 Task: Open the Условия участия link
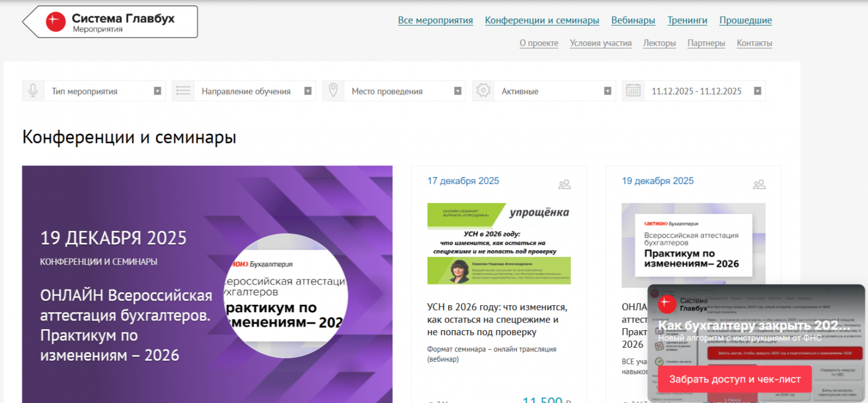[x=601, y=43]
